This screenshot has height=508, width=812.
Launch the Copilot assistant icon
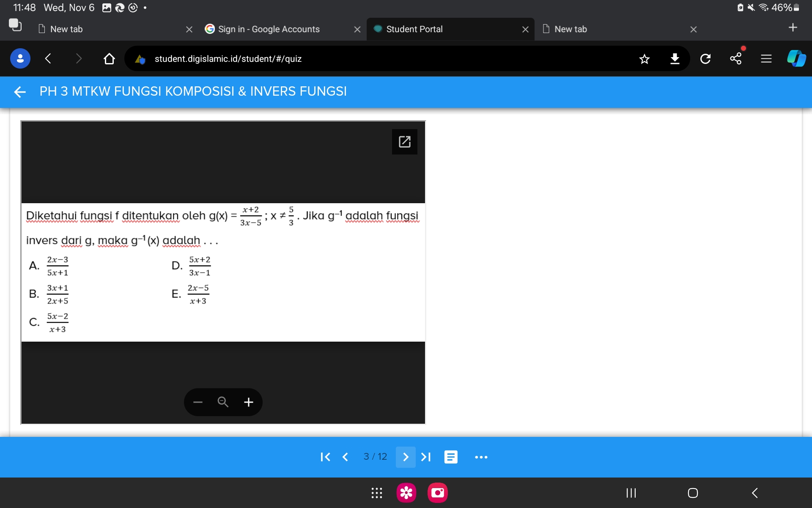796,58
